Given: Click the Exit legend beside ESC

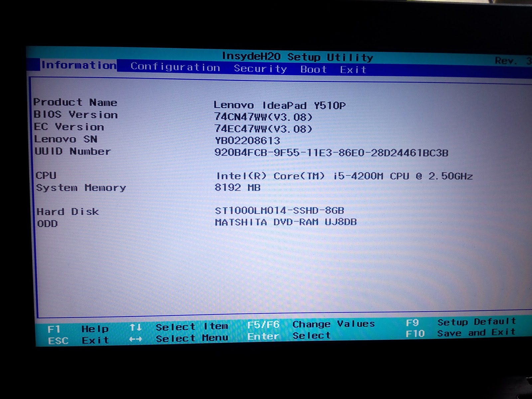Looking at the screenshot, I should coord(95,340).
